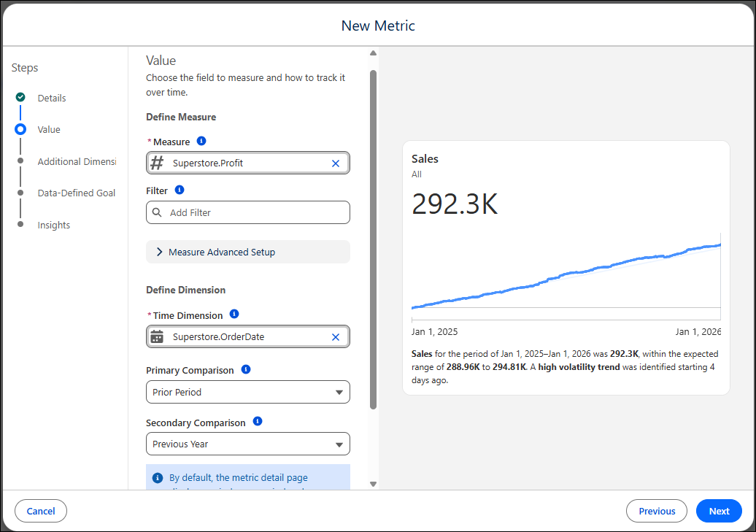Click the 'Define Dimension' heading
Image resolution: width=756 pixels, height=532 pixels.
point(185,290)
